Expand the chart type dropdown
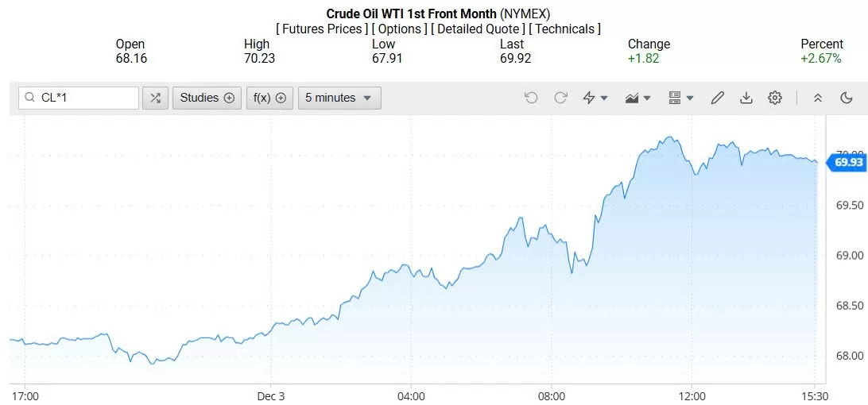 (x=638, y=98)
